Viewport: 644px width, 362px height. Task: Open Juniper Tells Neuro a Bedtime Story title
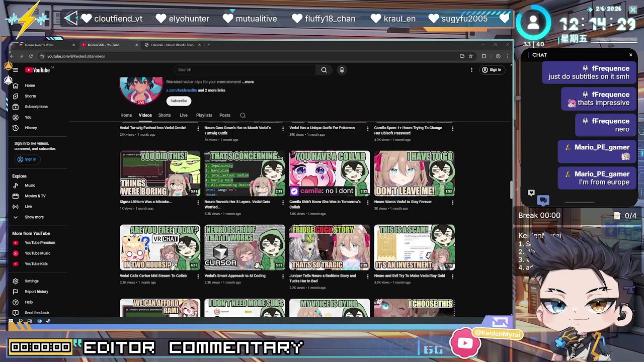(x=323, y=279)
